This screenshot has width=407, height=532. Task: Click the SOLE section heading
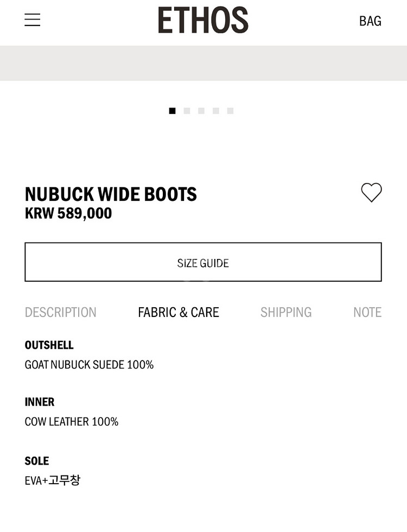click(x=37, y=461)
